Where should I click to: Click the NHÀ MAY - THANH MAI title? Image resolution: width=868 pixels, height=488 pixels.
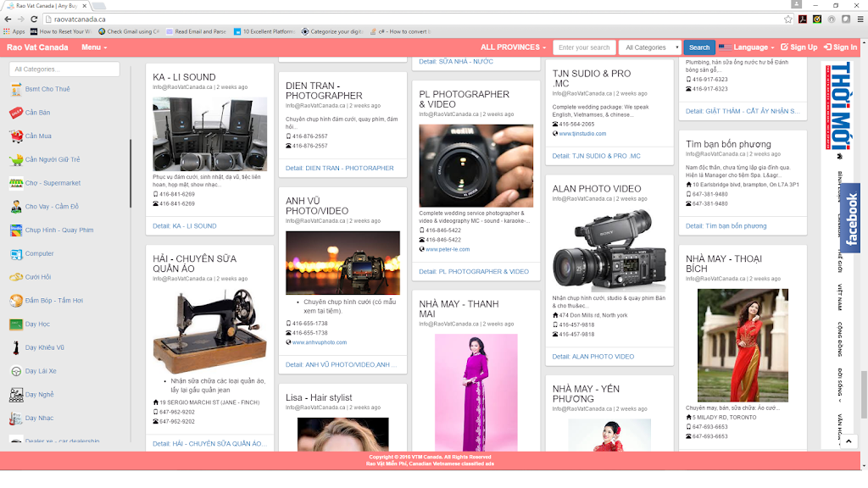pyautogui.click(x=459, y=308)
